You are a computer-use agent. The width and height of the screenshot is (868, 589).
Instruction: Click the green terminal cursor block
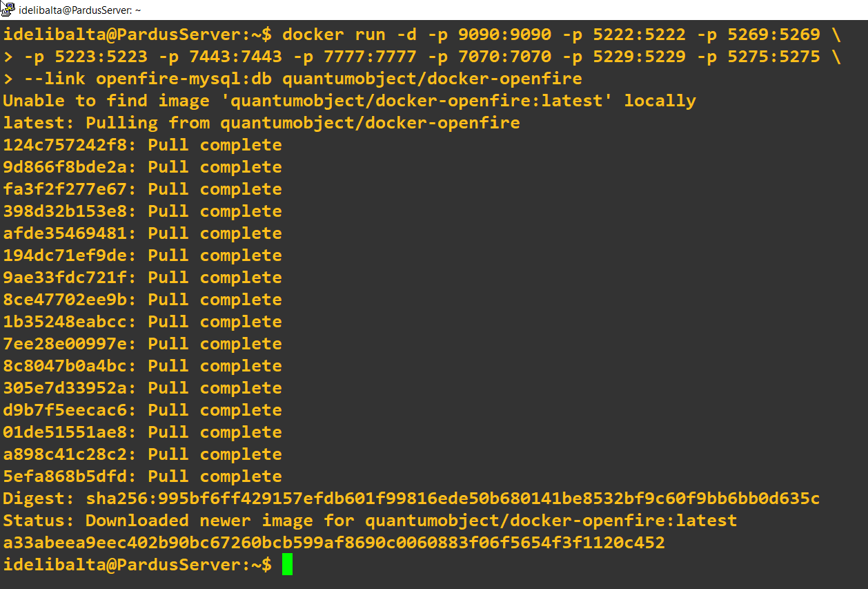click(287, 564)
